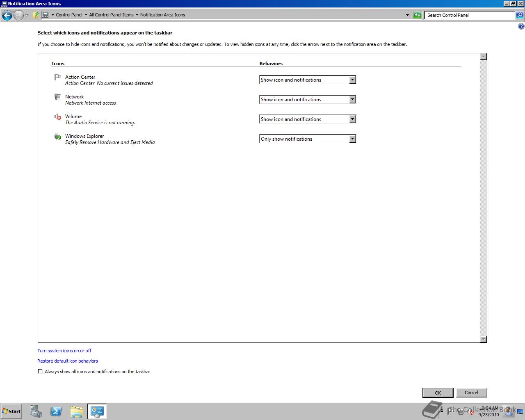Click the Control Panel taskbar button
525x420 pixels.
[x=97, y=411]
